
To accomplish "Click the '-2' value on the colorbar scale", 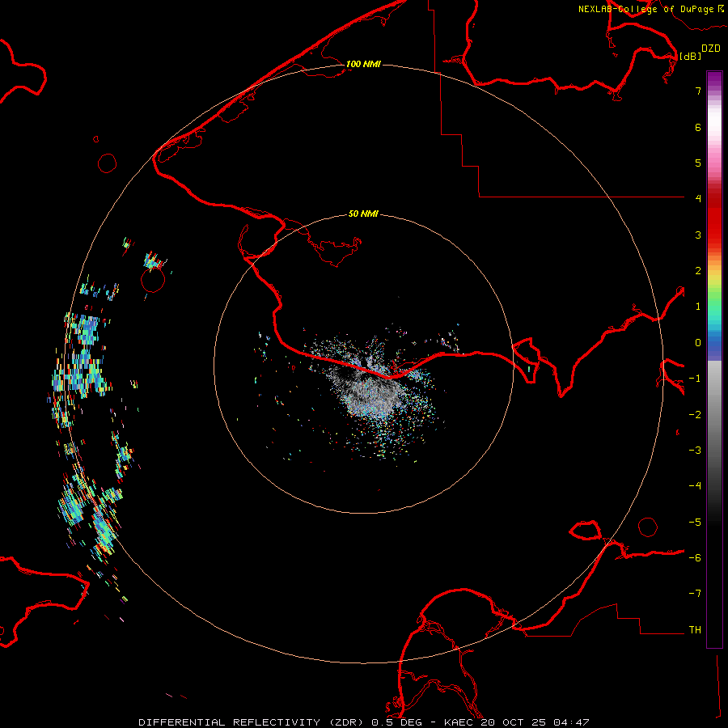I will tap(695, 415).
